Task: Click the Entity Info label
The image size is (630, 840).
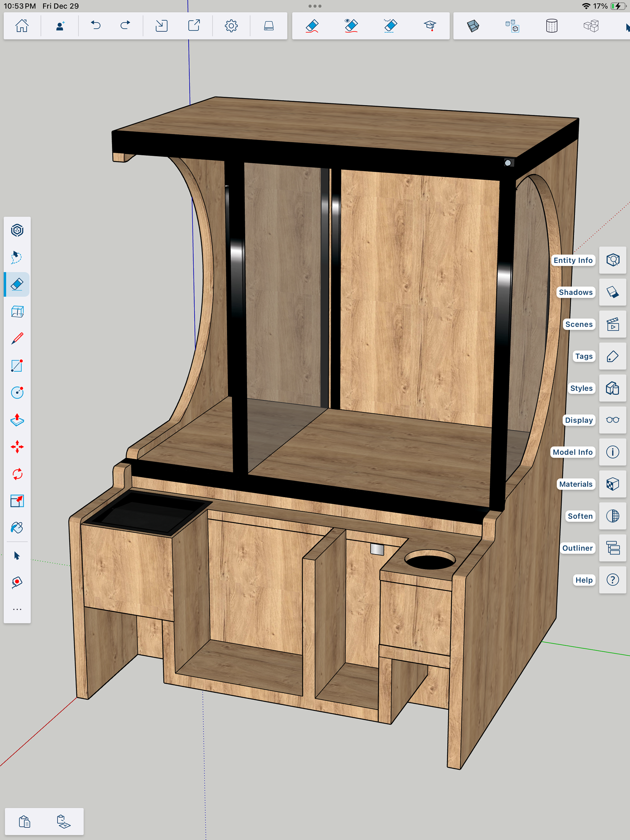Action: [573, 260]
